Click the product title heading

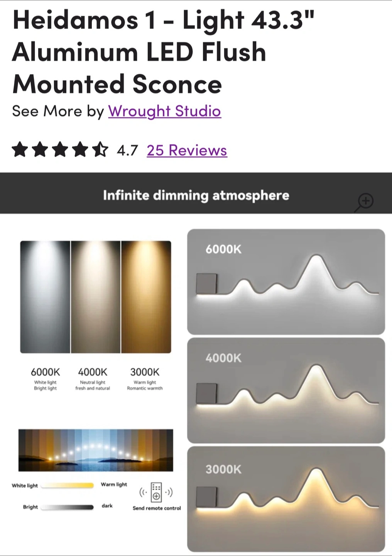(x=163, y=52)
